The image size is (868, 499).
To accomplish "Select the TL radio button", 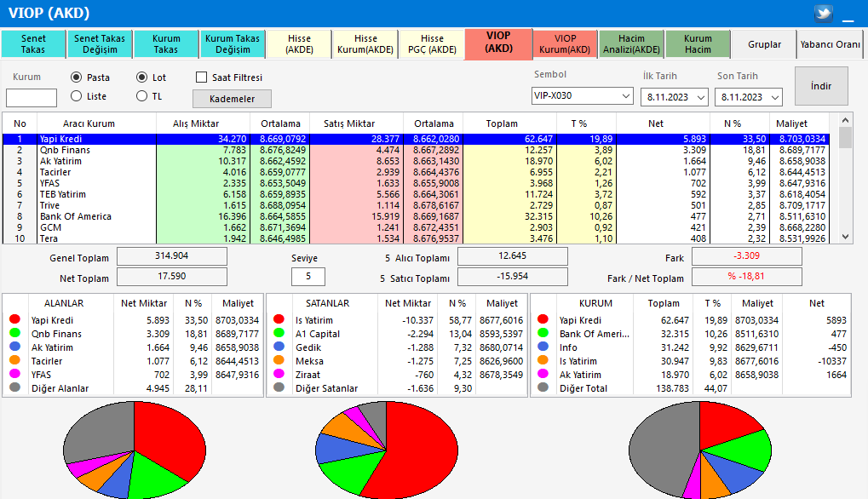I will click(141, 96).
